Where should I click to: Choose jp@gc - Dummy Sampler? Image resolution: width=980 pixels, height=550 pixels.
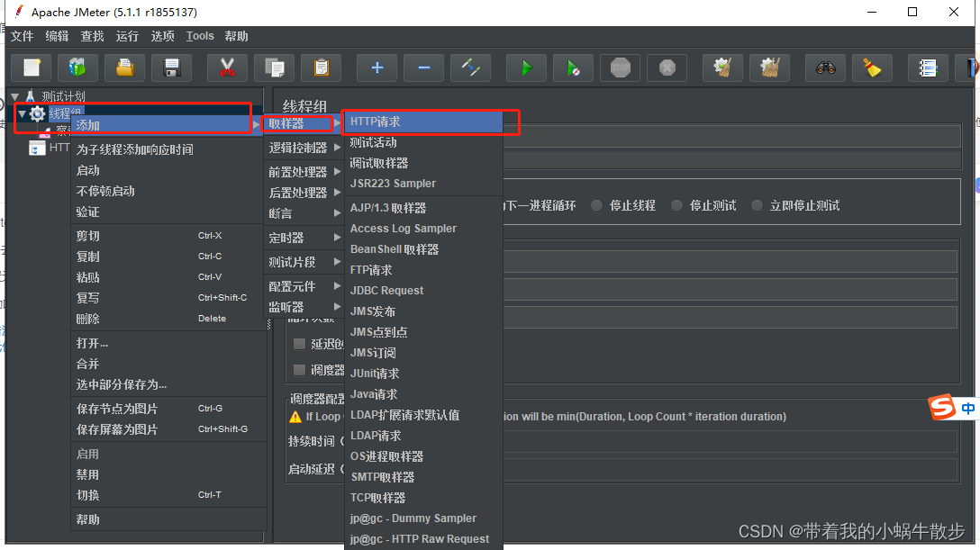coord(423,518)
